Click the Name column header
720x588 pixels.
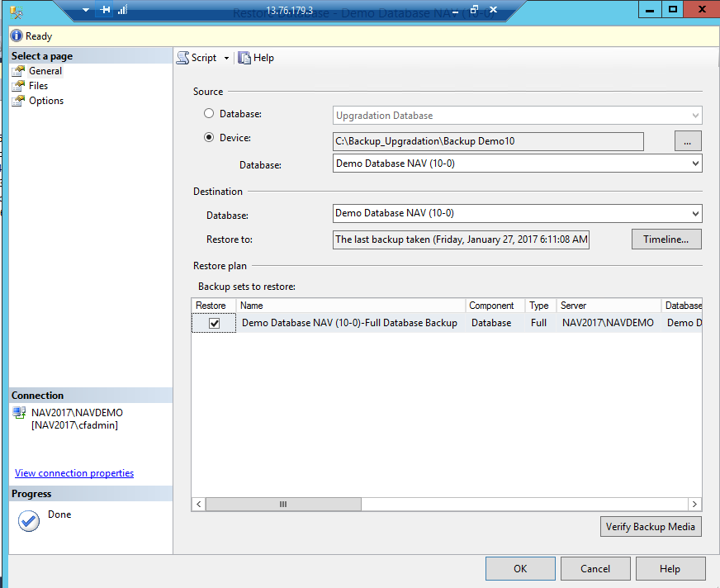coord(351,306)
